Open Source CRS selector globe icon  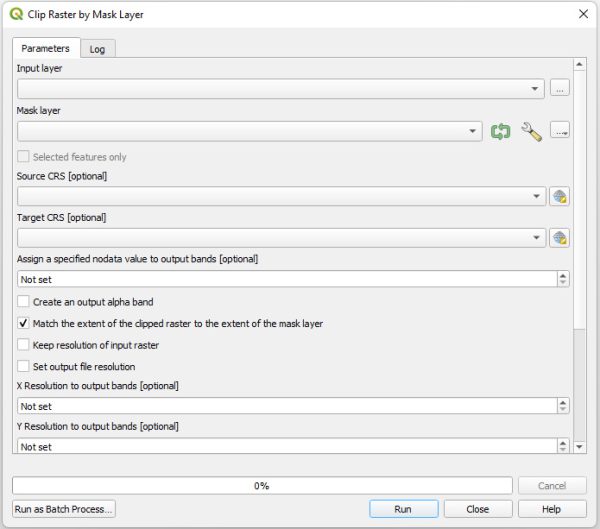(x=559, y=197)
